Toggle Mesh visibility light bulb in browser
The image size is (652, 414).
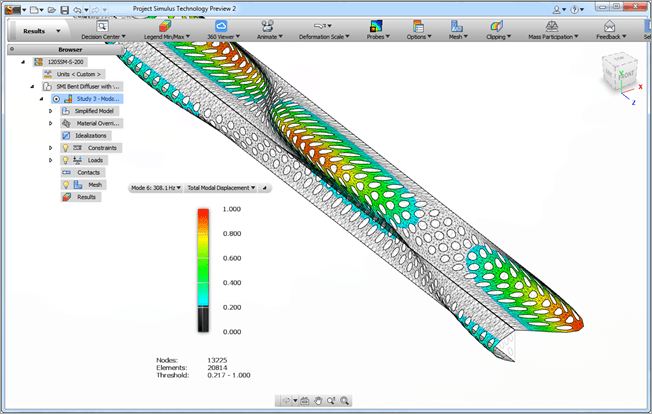click(x=66, y=185)
